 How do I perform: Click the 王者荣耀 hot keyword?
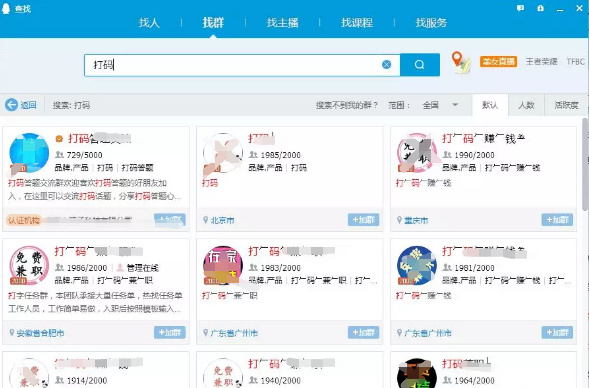point(541,62)
